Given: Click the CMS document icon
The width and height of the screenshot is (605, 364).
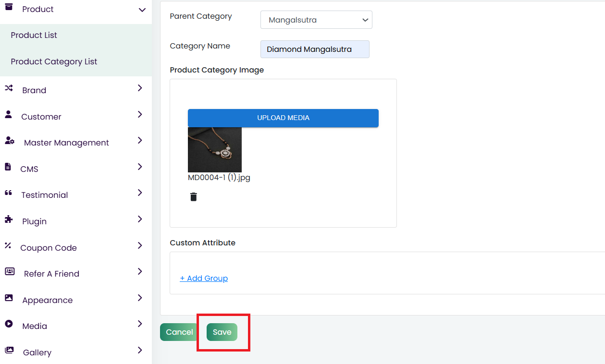Looking at the screenshot, I should (x=8, y=167).
